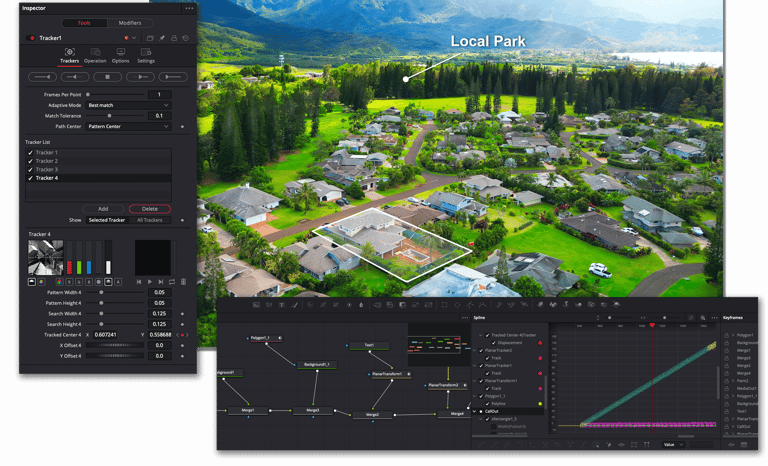Toggle loop in tracker preview

pos(172,282)
